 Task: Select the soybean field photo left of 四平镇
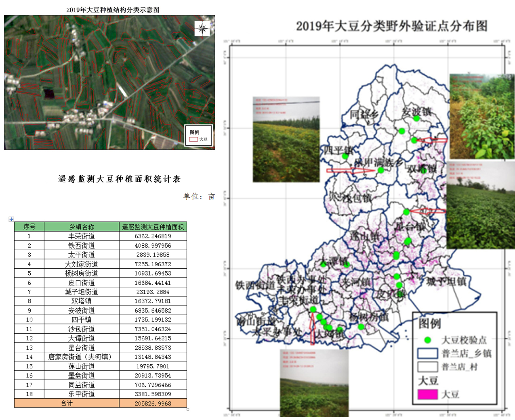286,140
